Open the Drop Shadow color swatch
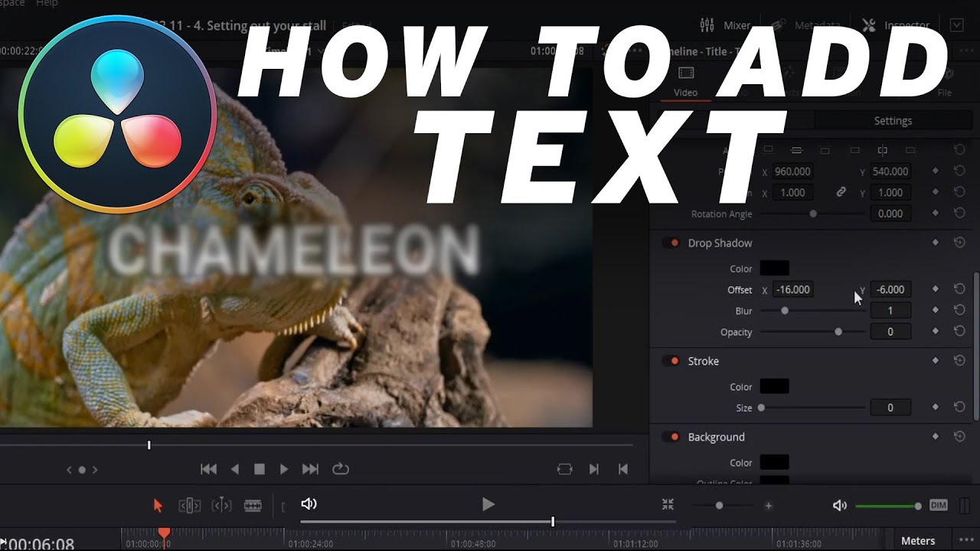The height and width of the screenshot is (551, 980). coord(774,269)
